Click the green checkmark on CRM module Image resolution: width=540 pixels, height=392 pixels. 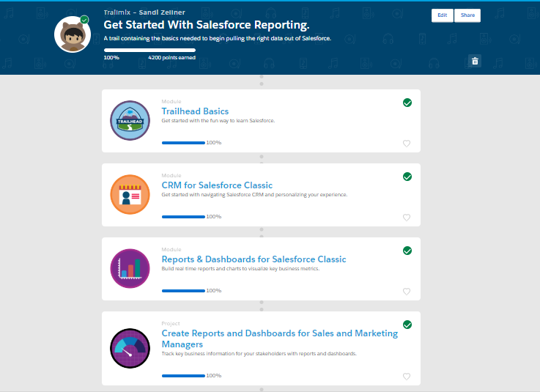(x=407, y=177)
